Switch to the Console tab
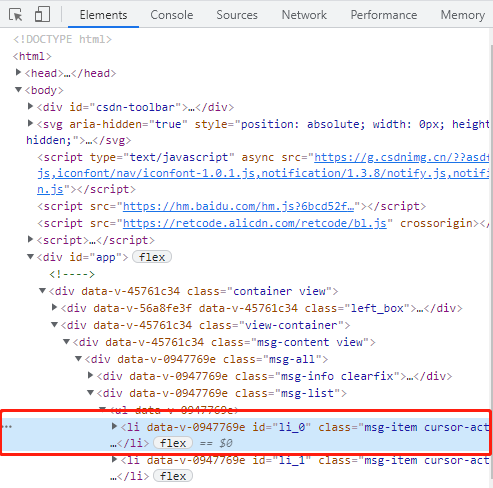Image resolution: width=493 pixels, height=488 pixels. [172, 15]
